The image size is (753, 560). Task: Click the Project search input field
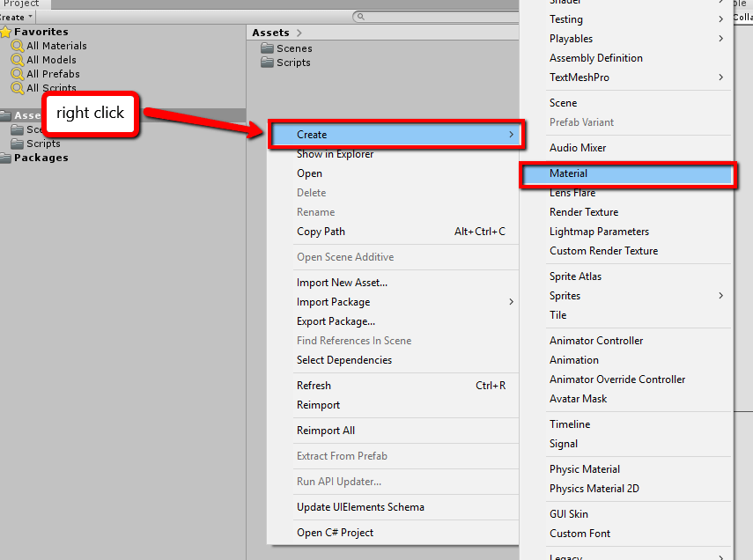coord(435,17)
